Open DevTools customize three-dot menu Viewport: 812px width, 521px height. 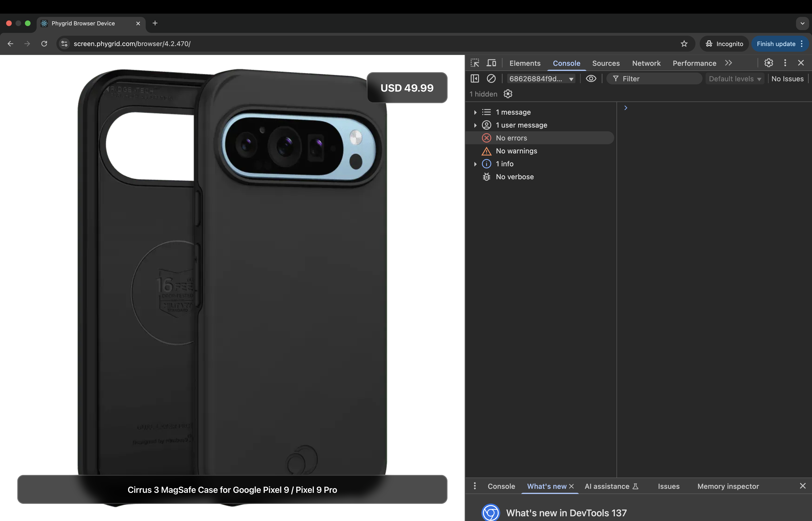coord(785,63)
